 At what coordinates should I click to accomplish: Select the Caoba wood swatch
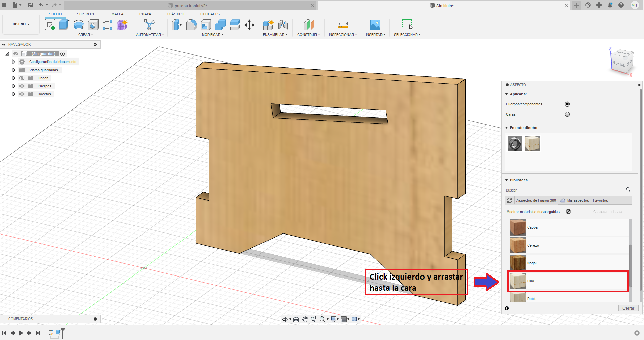518,227
